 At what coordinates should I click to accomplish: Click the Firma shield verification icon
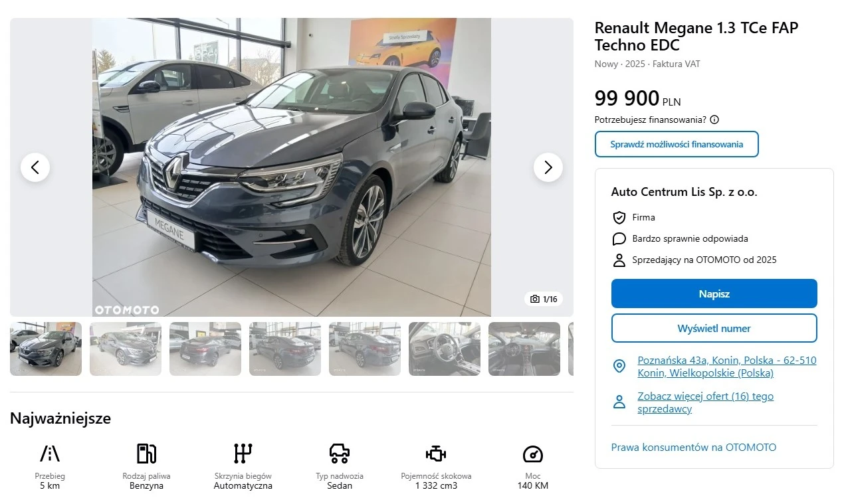pos(619,218)
